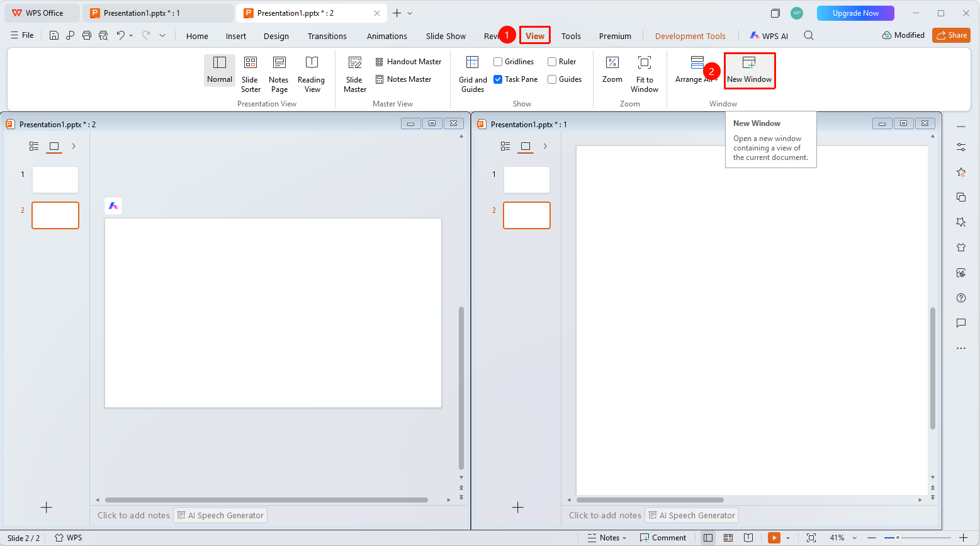
Task: Click the Share button
Action: (952, 35)
